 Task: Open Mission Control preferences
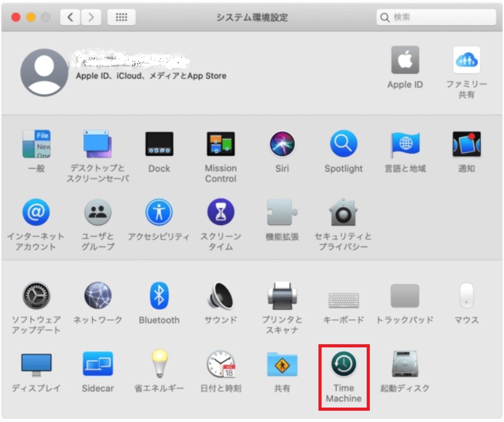pyautogui.click(x=221, y=144)
